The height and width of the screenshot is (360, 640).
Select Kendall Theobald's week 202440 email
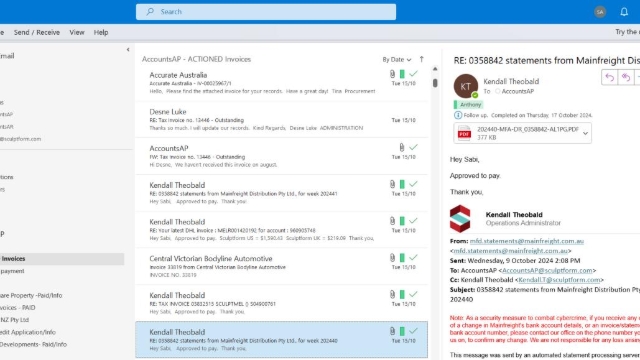point(282,340)
